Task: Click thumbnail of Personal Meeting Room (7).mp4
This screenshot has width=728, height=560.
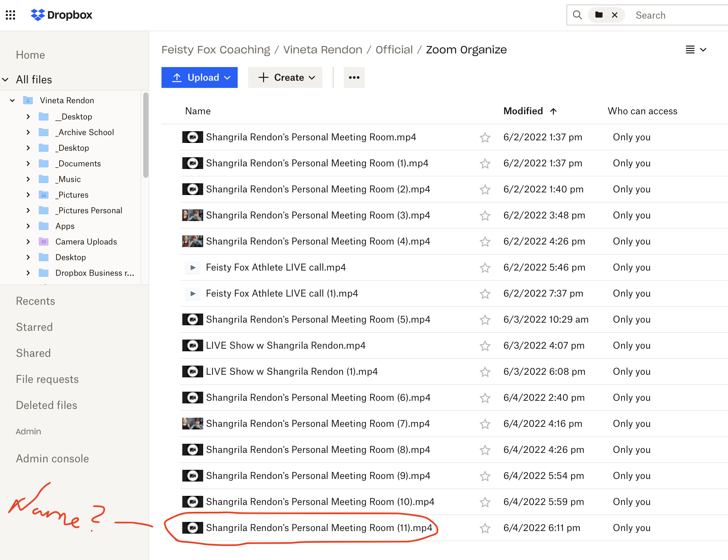Action: pos(193,424)
